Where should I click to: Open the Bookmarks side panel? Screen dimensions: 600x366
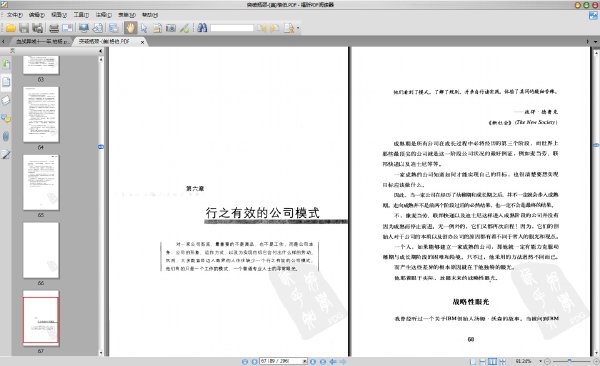click(6, 64)
